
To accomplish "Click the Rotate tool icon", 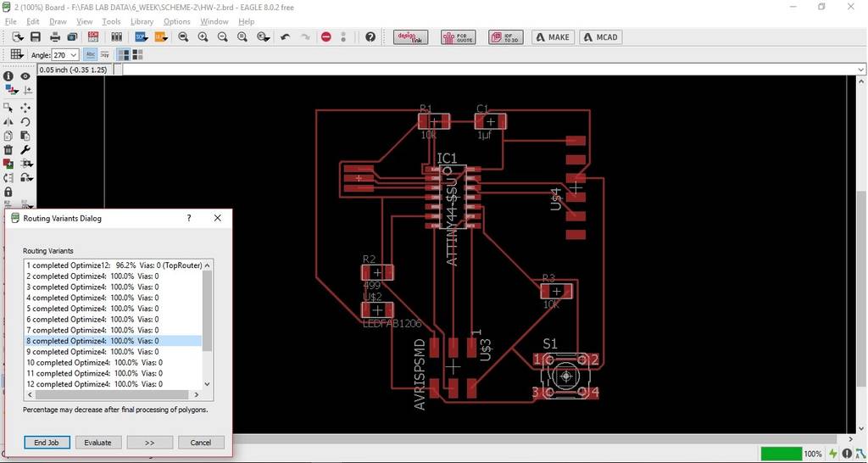I will click(x=25, y=121).
